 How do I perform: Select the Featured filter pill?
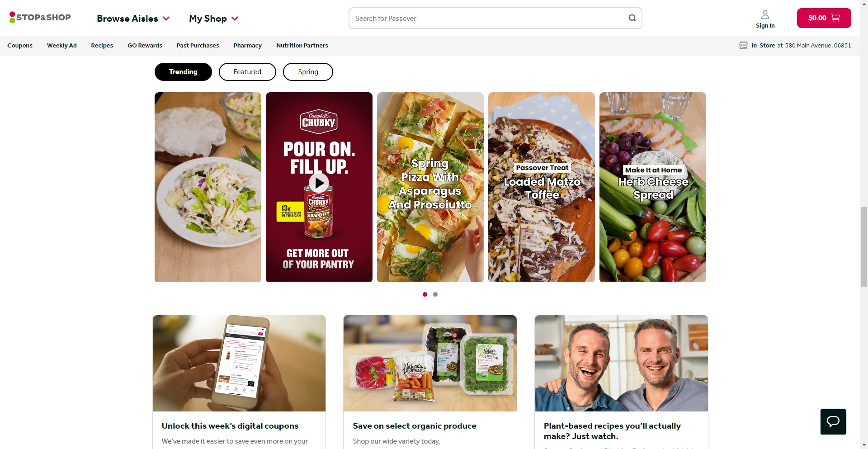tap(247, 72)
